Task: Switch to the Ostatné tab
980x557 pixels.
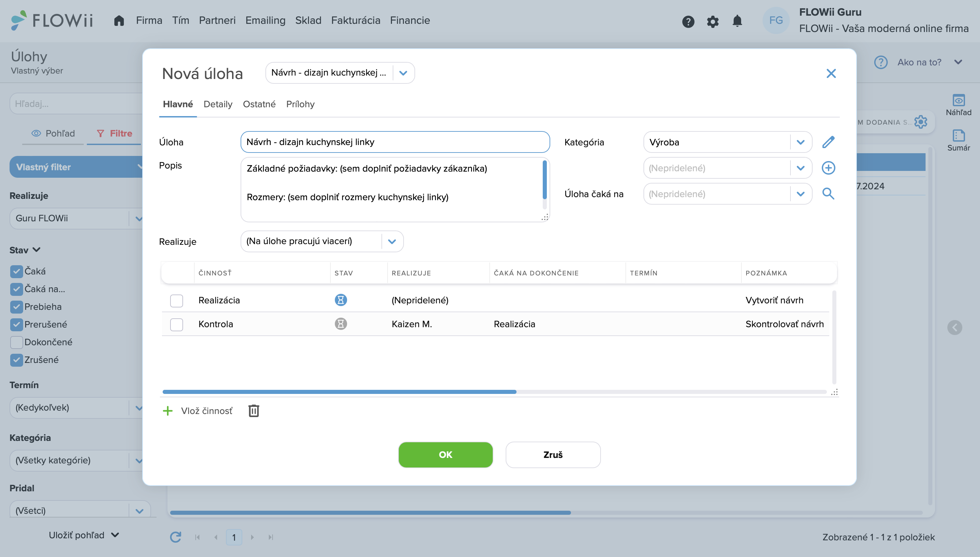Action: pyautogui.click(x=259, y=104)
